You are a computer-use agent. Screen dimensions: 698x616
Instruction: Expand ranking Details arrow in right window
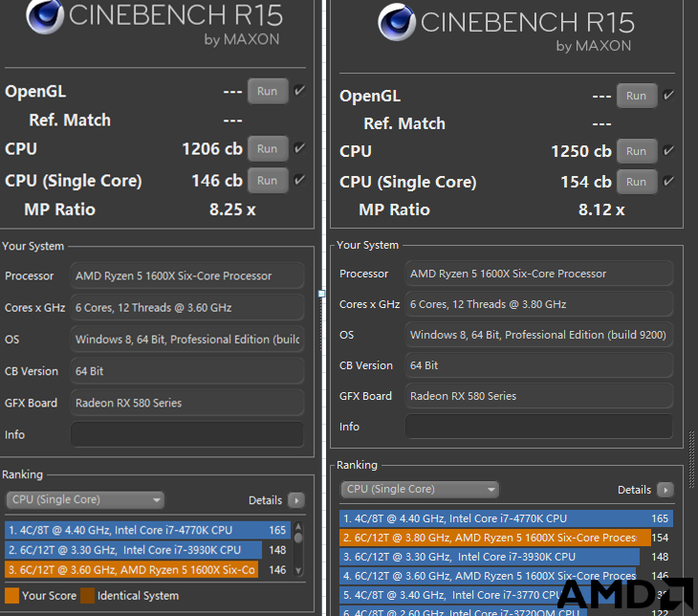coord(665,490)
